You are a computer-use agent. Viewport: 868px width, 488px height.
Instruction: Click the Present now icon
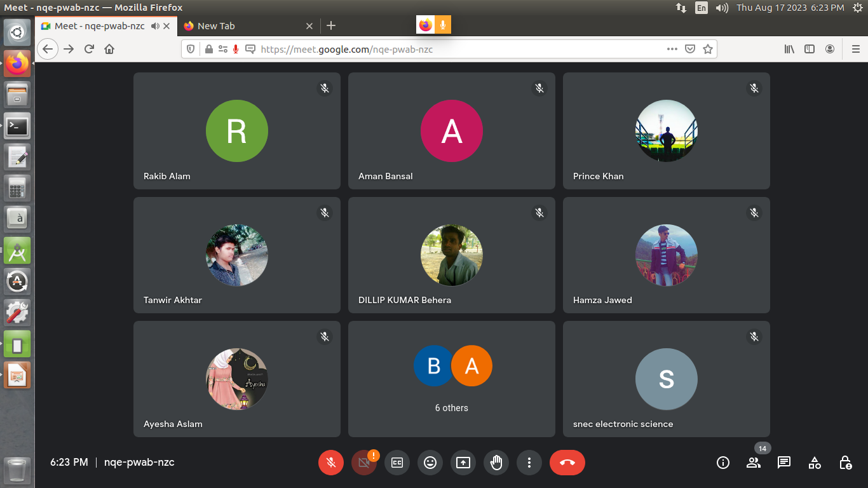pos(463,463)
